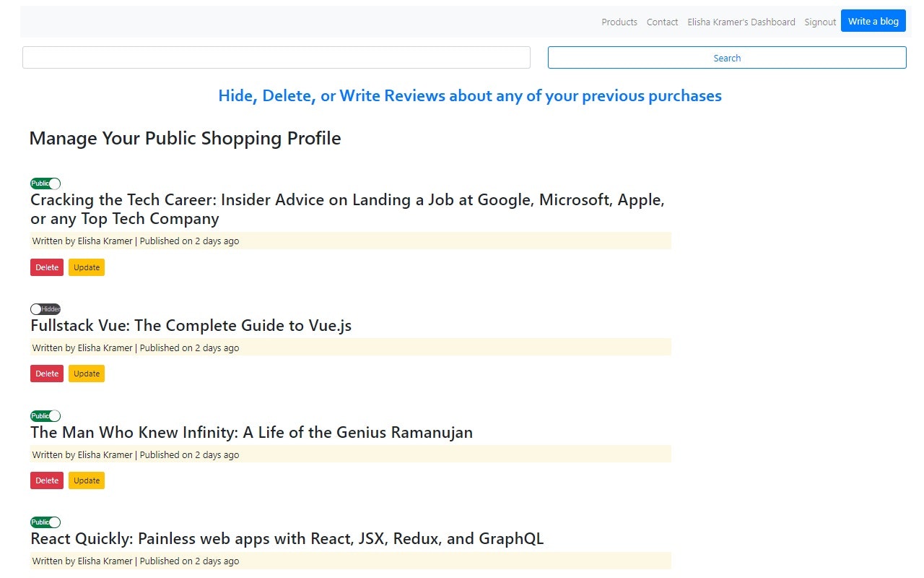Toggle visibility switch on Cracking the Tech Career post

click(45, 183)
